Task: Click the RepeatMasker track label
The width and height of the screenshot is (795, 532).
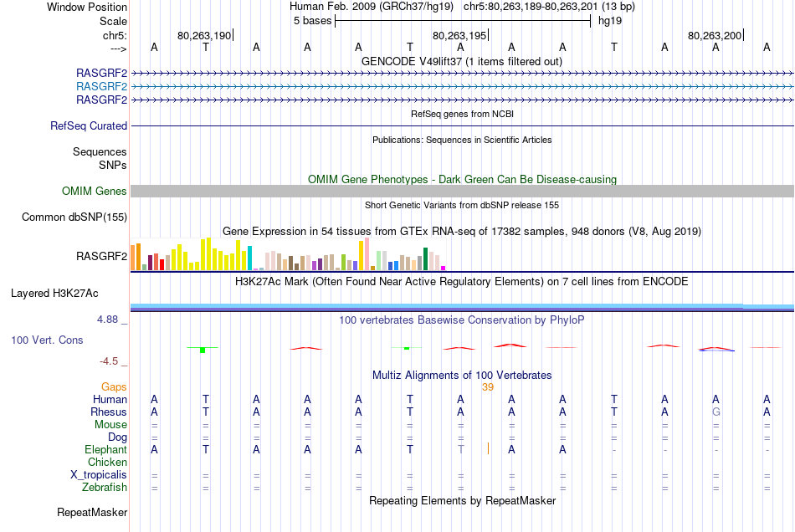Action: 92,513
